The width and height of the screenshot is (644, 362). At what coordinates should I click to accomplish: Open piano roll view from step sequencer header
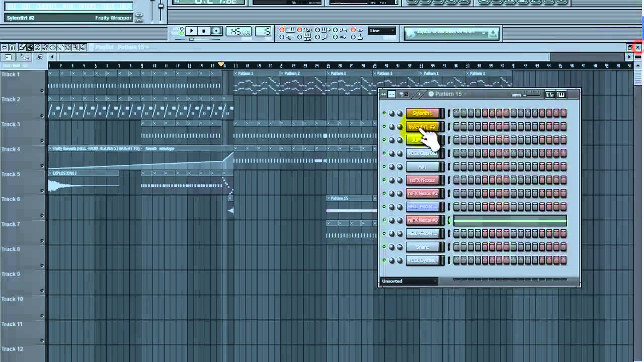561,95
